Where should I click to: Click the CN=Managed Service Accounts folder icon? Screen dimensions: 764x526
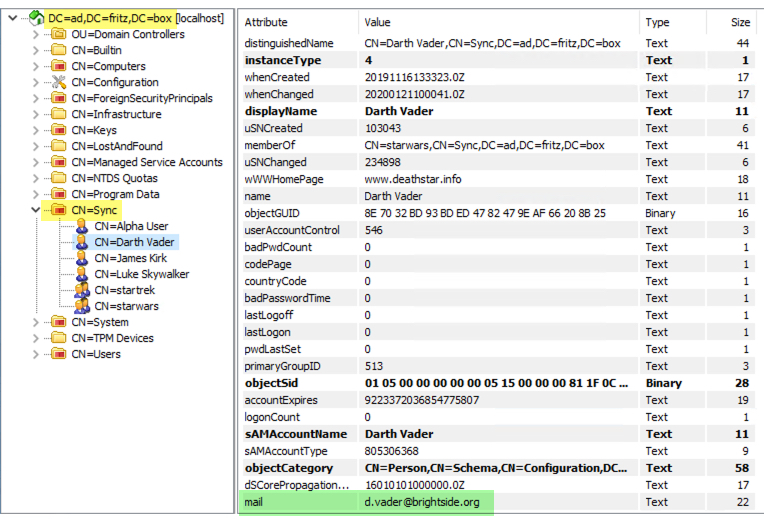58,162
